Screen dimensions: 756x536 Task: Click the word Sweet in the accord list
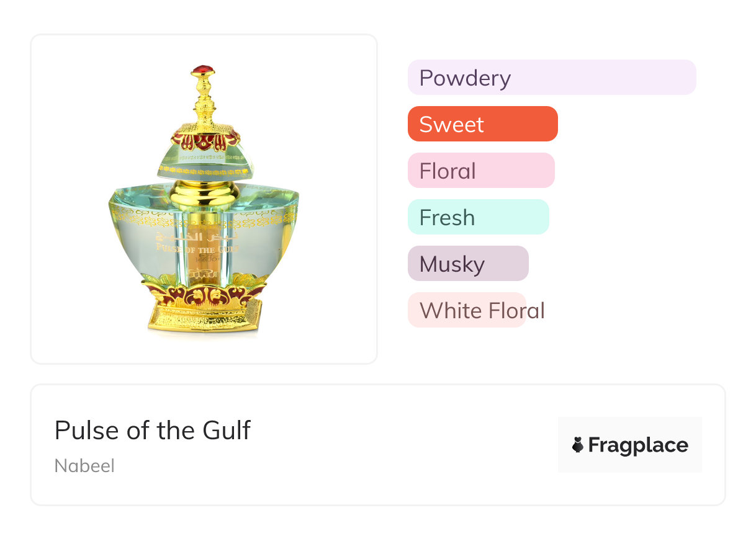point(451,125)
